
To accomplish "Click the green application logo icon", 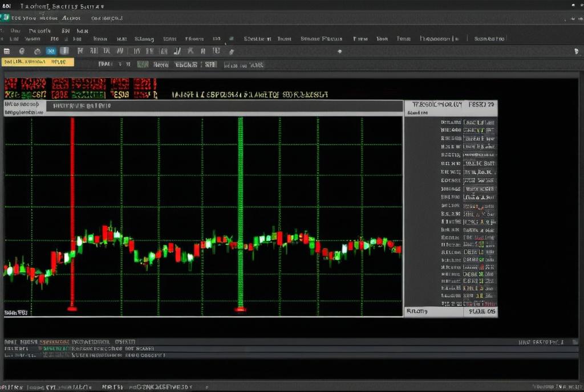I will coord(5,18).
